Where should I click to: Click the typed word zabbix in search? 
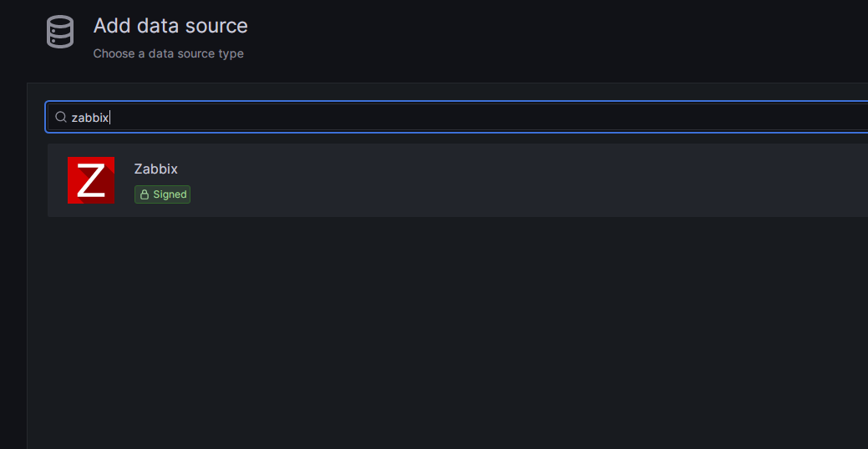pos(90,117)
